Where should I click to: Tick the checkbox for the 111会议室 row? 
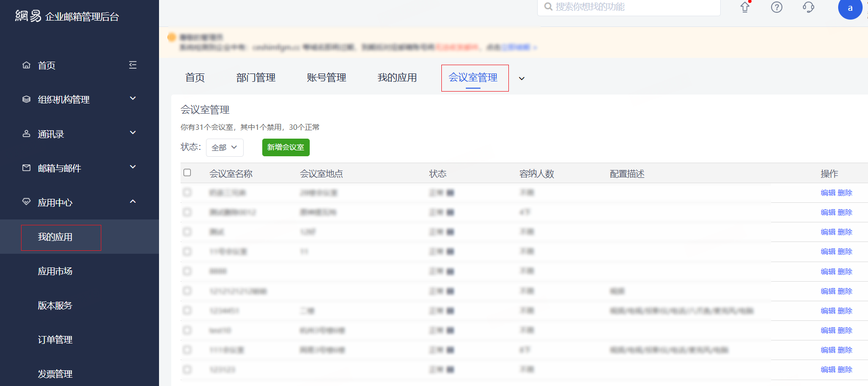click(x=187, y=350)
